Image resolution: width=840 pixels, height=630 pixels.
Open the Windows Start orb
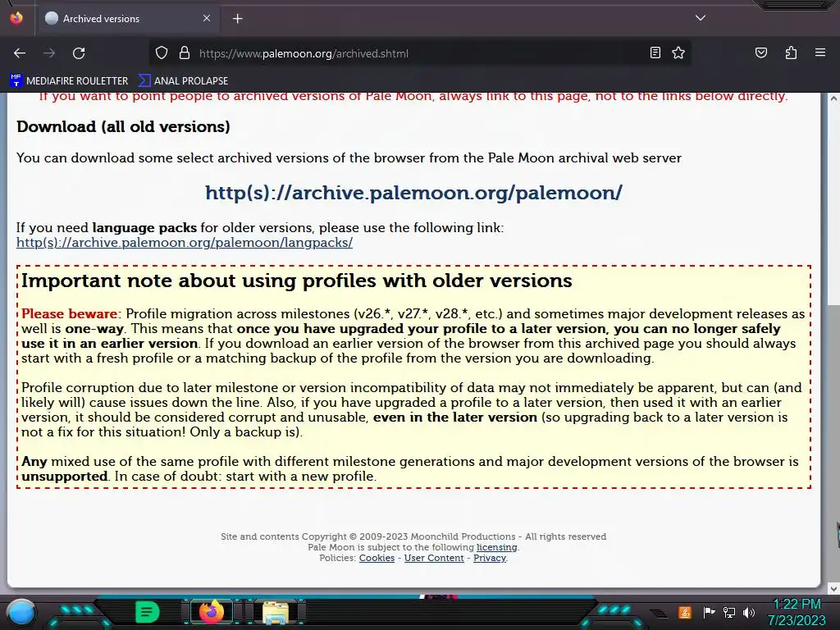click(x=21, y=612)
